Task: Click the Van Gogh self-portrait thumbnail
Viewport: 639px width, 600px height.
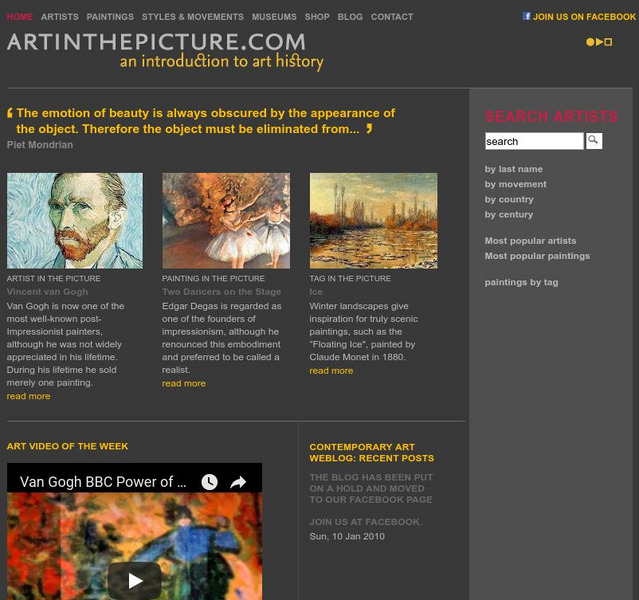Action: [x=75, y=221]
